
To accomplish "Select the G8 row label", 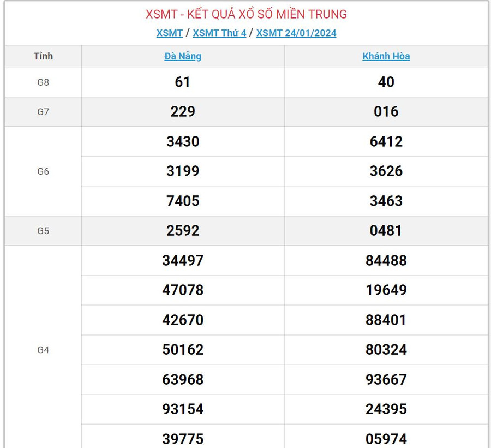I will tap(43, 82).
